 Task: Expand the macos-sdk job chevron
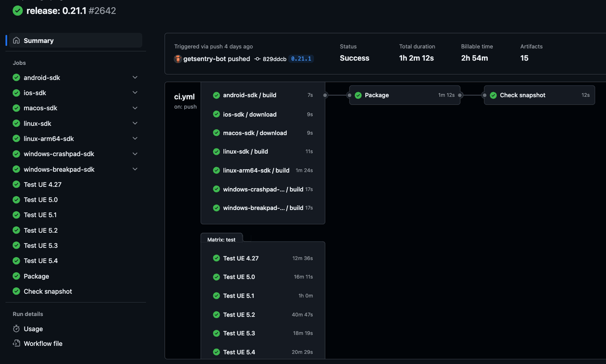[x=135, y=108]
